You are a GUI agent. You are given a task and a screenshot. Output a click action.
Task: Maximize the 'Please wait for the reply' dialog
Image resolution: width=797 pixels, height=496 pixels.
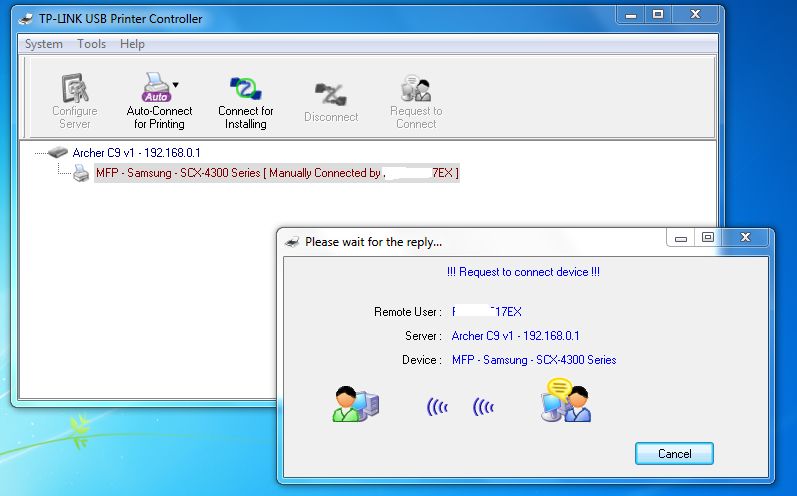(708, 237)
